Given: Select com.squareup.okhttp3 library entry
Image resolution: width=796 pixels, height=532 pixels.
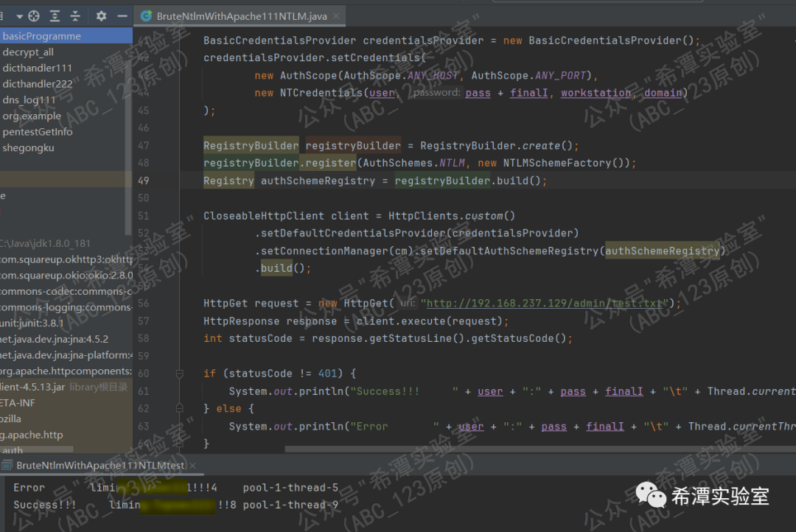Looking at the screenshot, I should (x=66, y=259).
